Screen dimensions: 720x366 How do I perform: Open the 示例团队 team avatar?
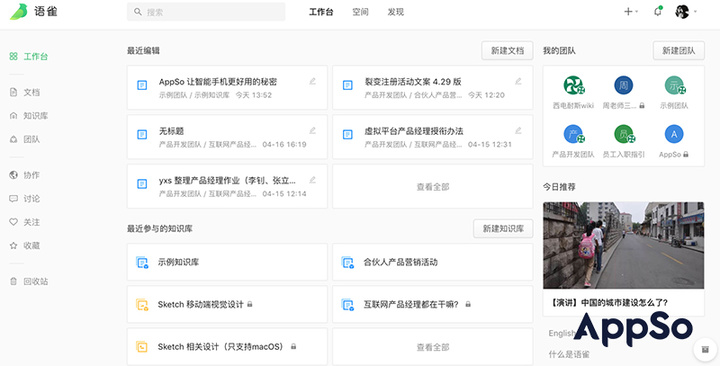pos(674,85)
